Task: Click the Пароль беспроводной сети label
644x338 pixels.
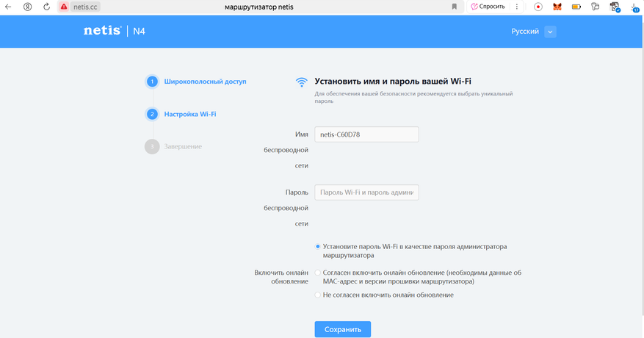Action: point(286,208)
